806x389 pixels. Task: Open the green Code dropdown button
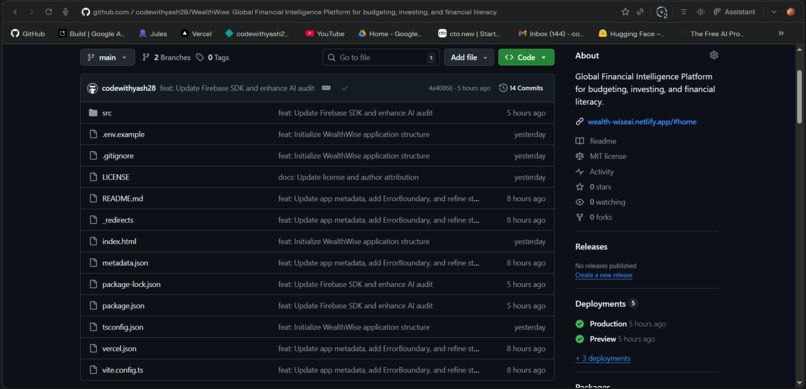(526, 58)
